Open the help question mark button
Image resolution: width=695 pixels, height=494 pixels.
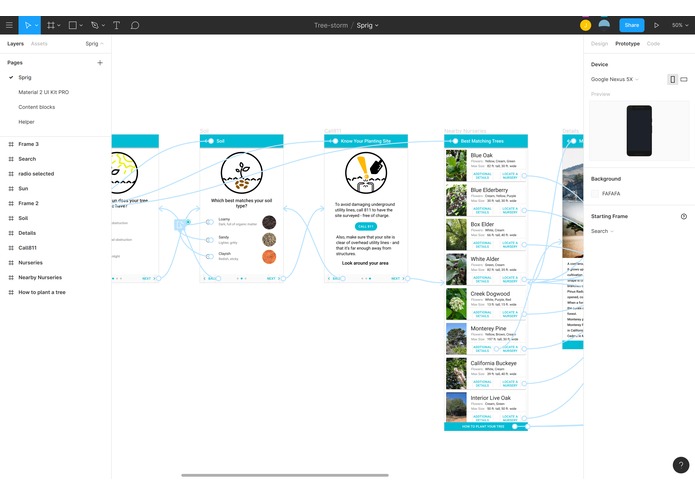tap(681, 465)
